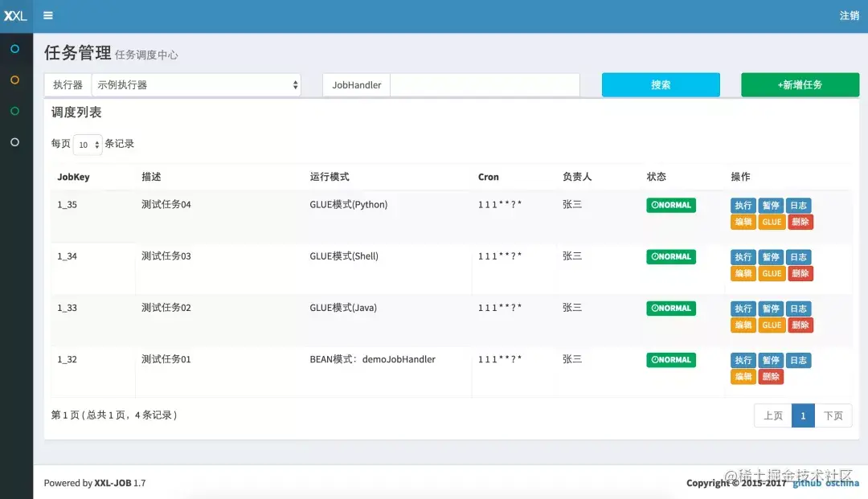
Task: Click 暂停 for job 1_33
Action: point(771,309)
